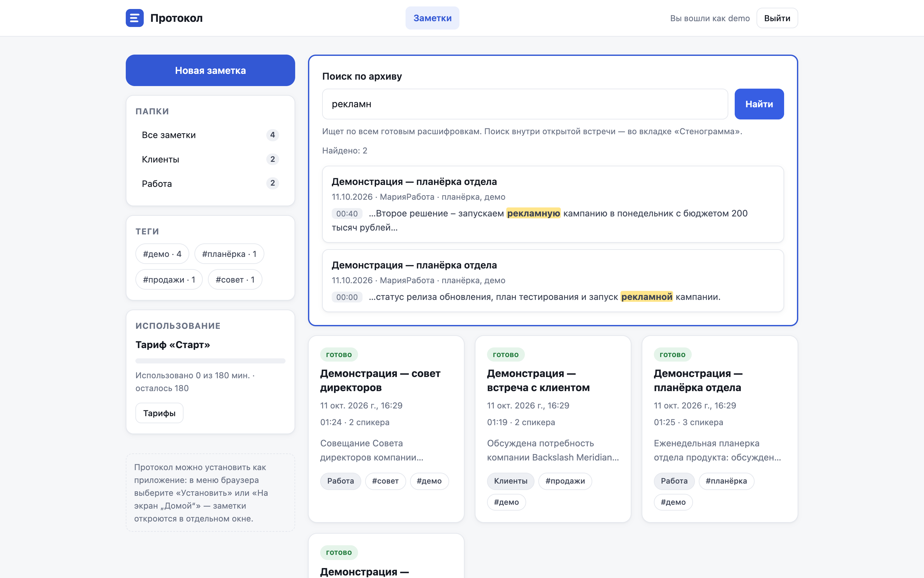Click the Найдено: 2 results count
This screenshot has height=578, width=924.
click(345, 151)
